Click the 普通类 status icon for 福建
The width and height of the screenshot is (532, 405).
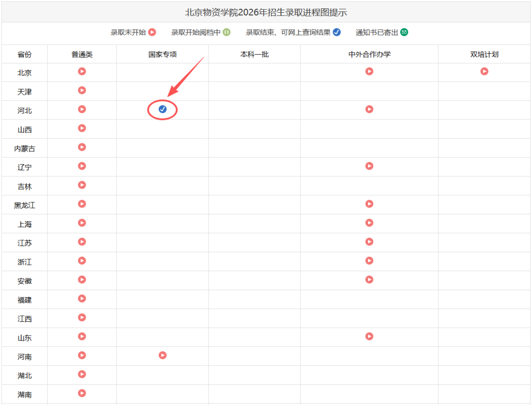(82, 299)
